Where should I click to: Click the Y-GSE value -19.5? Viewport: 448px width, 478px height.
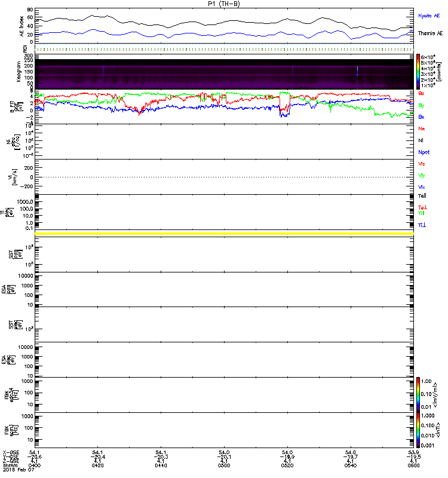click(x=413, y=457)
